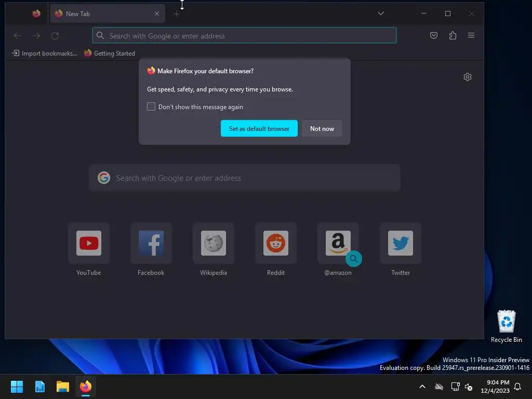Open Getting Started bookmark

tap(109, 54)
